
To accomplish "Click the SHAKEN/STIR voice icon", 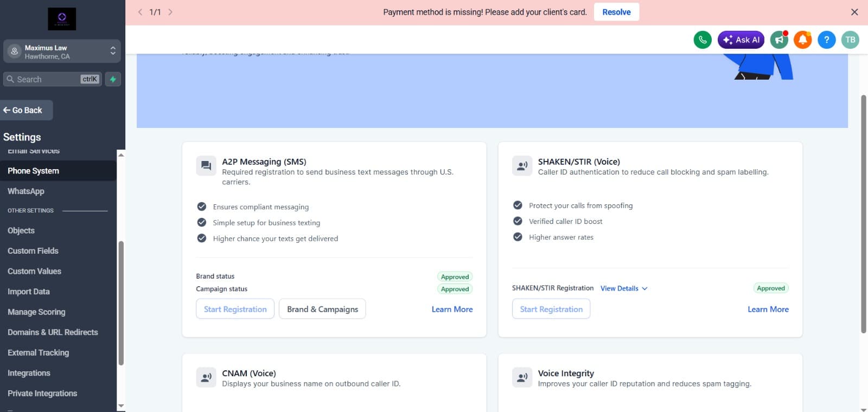I will (x=522, y=166).
